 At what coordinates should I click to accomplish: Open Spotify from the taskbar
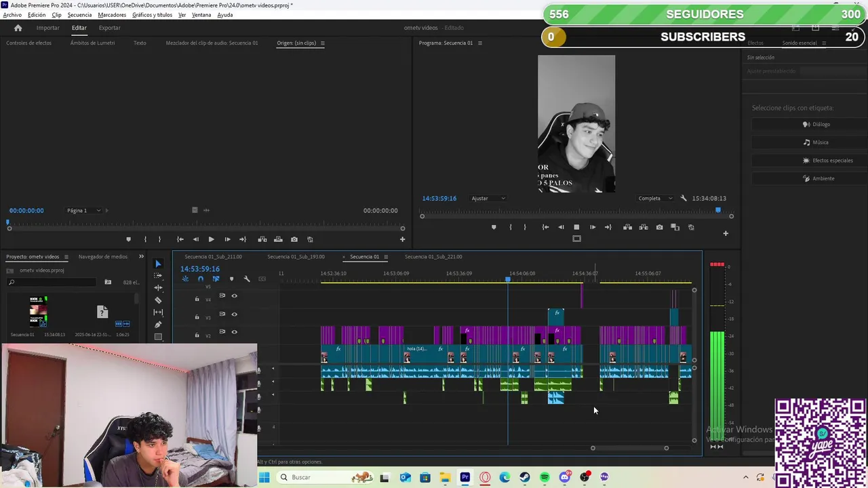(545, 478)
